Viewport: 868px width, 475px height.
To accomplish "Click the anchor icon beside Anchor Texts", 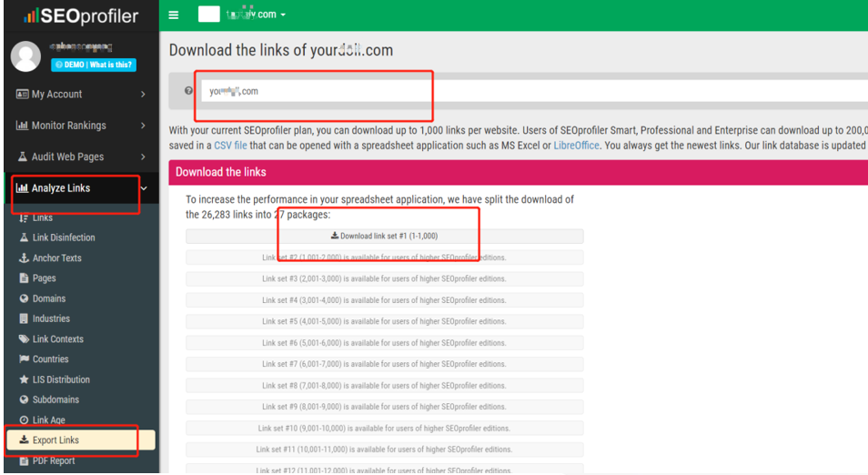I will click(x=24, y=258).
